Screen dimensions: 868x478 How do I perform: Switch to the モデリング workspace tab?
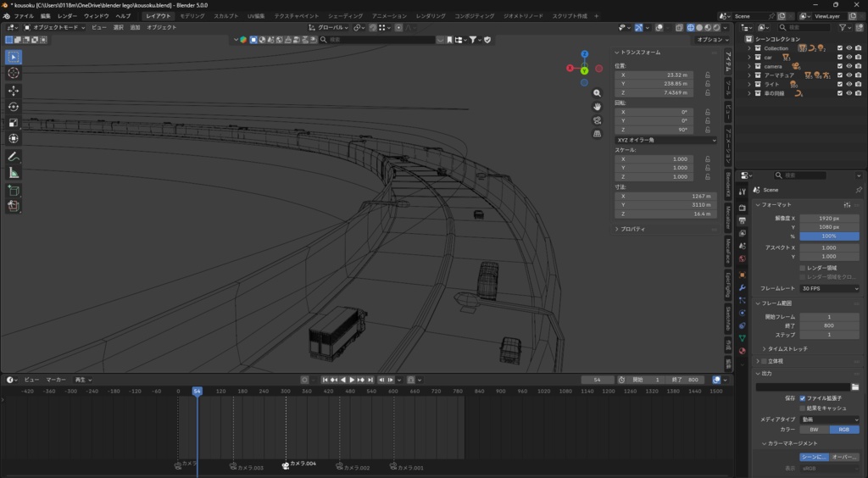192,16
